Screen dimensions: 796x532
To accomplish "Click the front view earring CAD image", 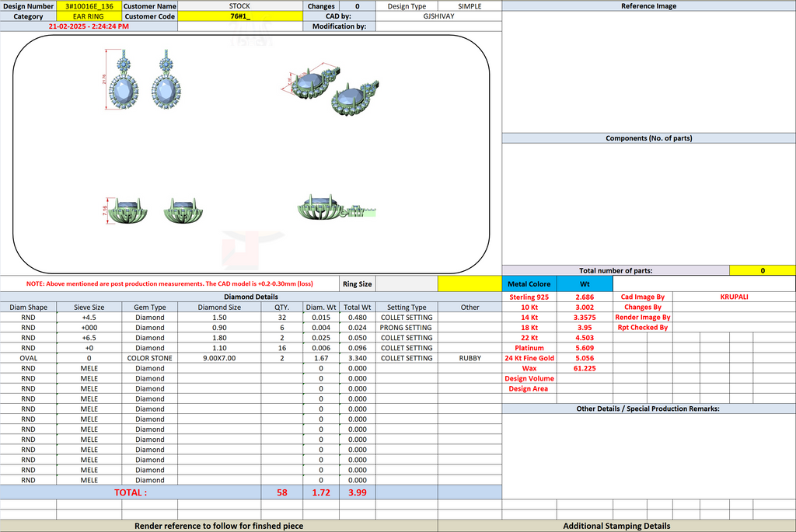I will [143, 80].
